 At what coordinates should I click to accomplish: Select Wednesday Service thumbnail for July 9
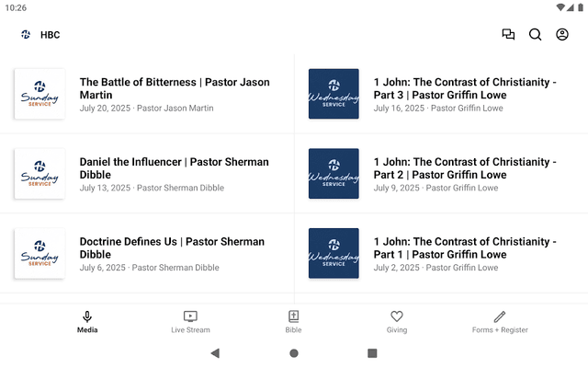click(334, 174)
